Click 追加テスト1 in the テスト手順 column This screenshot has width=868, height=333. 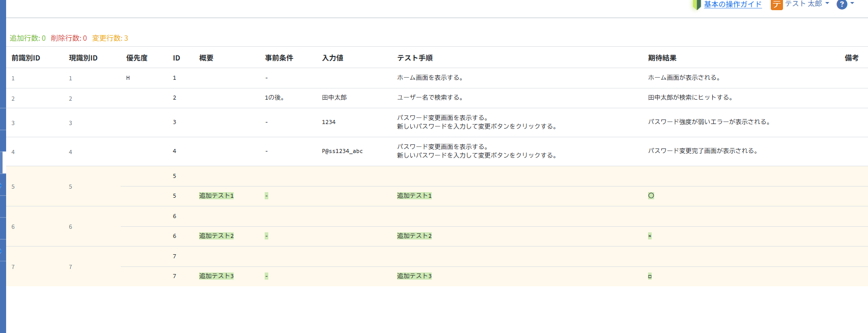coord(414,196)
